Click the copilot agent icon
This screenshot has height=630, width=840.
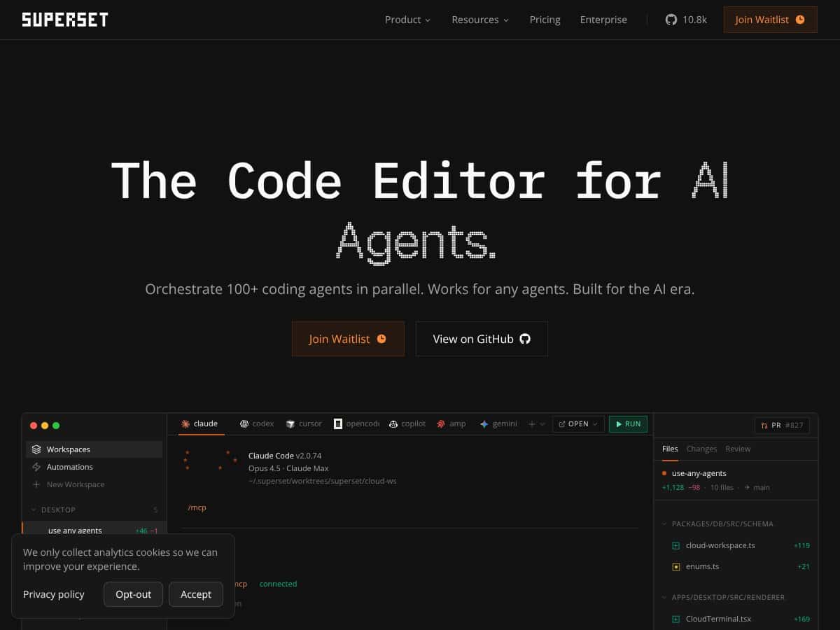click(394, 423)
